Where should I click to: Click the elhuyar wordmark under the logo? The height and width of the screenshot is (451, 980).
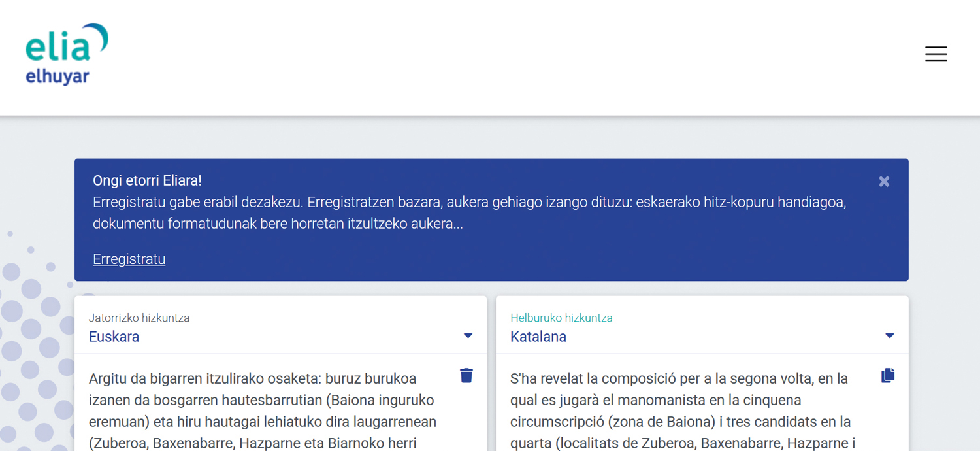[x=57, y=77]
